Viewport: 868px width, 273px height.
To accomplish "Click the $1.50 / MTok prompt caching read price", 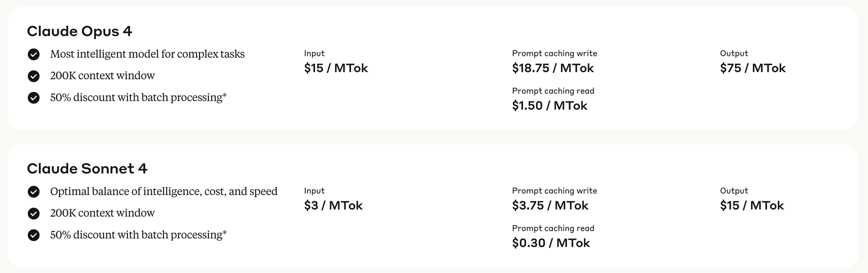I will (x=549, y=105).
